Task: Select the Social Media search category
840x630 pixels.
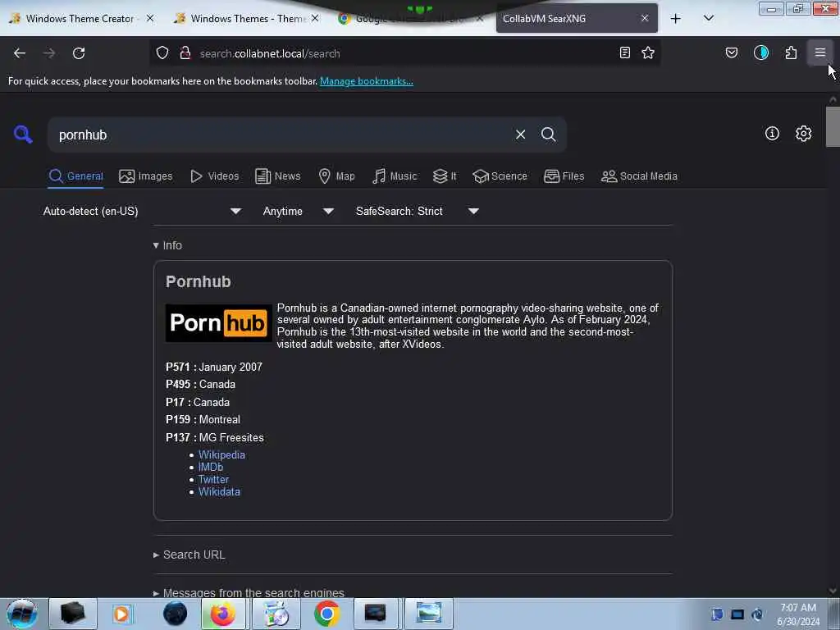Action: pyautogui.click(x=639, y=176)
